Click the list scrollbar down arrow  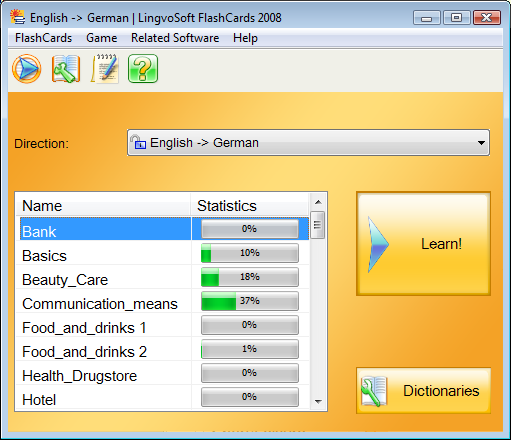[x=318, y=401]
